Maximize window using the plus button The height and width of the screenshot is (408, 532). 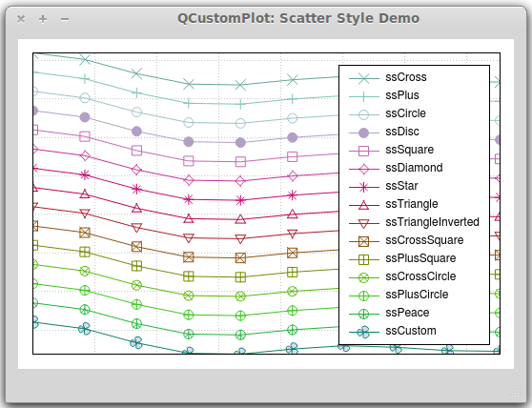coord(43,19)
